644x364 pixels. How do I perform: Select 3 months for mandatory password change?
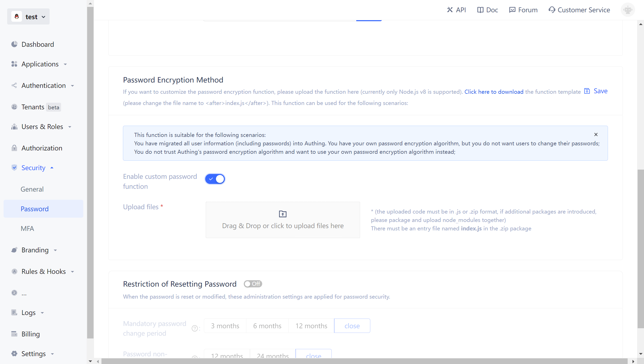[225, 326]
